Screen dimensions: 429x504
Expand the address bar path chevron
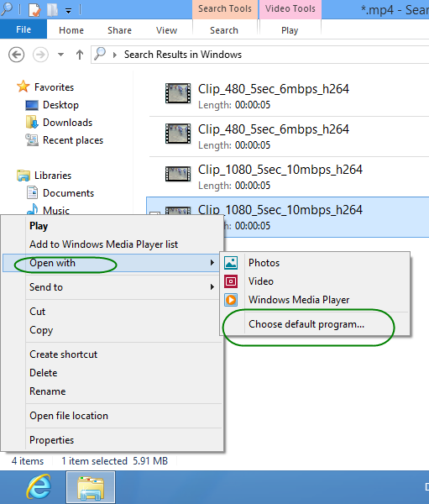[x=115, y=55]
